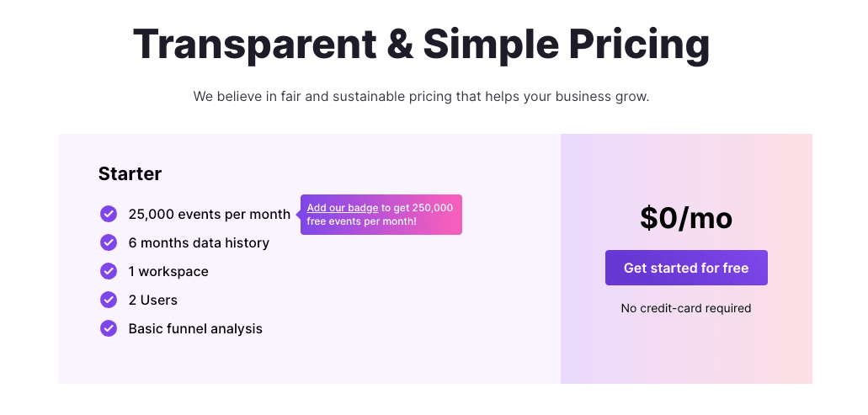
Task: Click tooltip arrow pointing to events line
Action: point(298,214)
